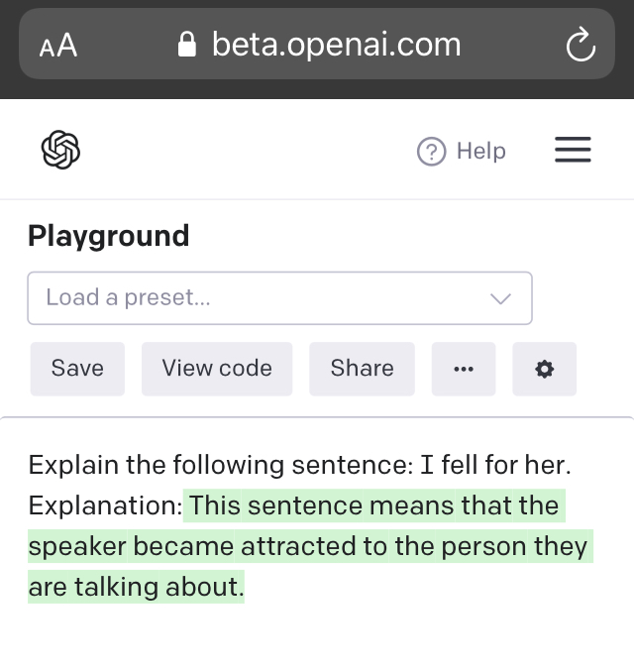
Task: Click the OpenAI logo
Action: pos(60,151)
